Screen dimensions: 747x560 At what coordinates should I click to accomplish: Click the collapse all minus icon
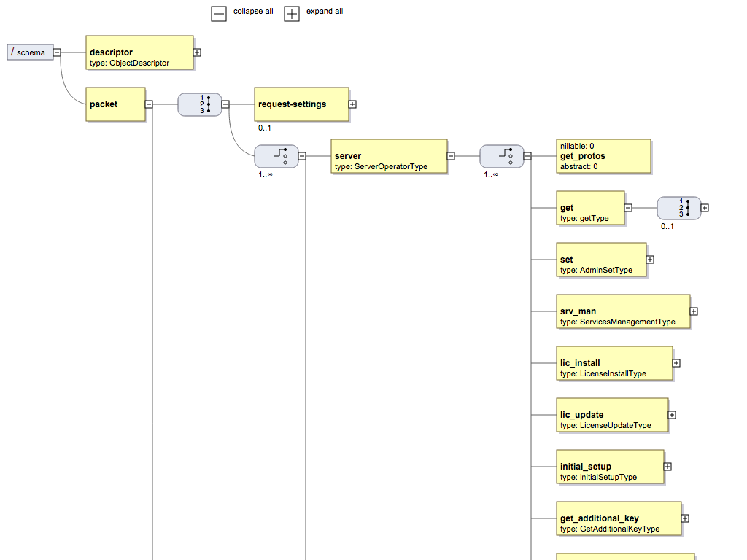[x=219, y=13]
